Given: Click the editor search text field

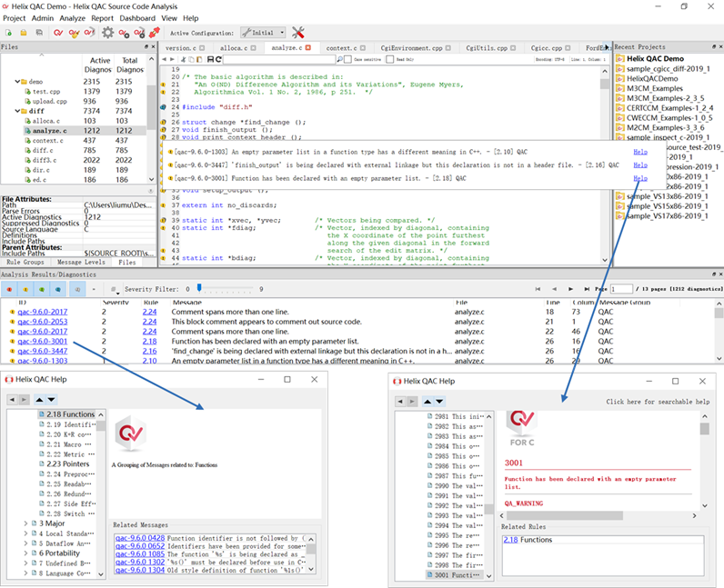Looking at the screenshot, I should [279, 59].
